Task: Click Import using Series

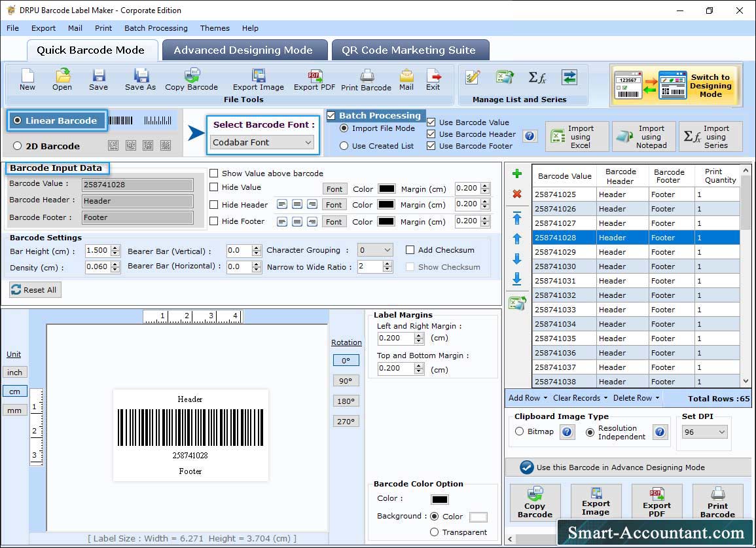Action: click(711, 137)
